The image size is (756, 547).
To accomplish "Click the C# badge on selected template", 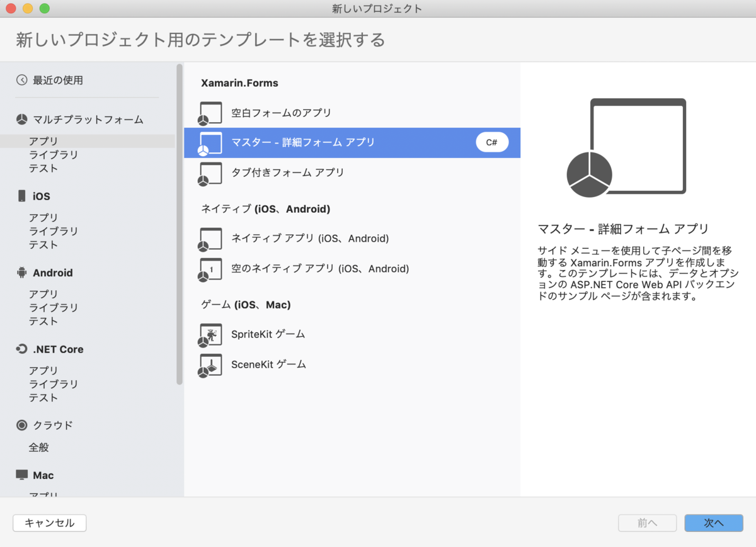I will point(492,143).
